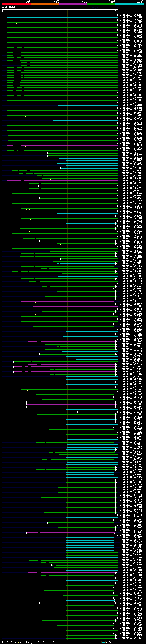Select hit label UniRef100_P35017
Screen dimensions: 146x644
point(131,35)
